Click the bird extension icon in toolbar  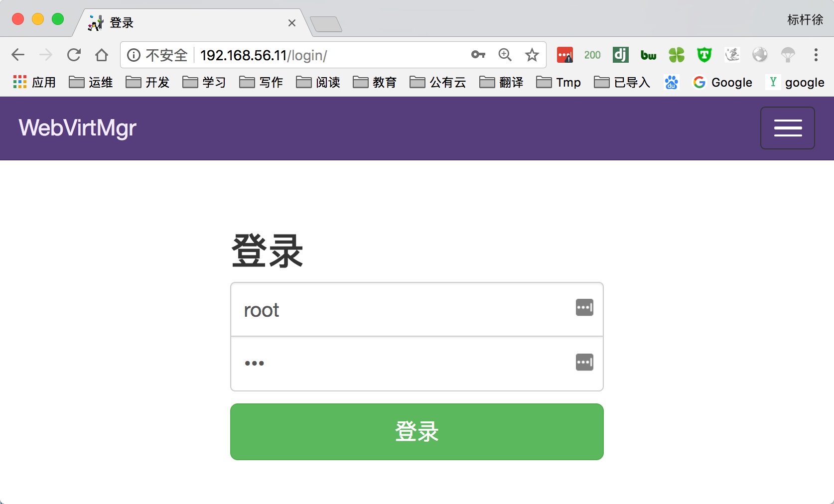tap(732, 55)
